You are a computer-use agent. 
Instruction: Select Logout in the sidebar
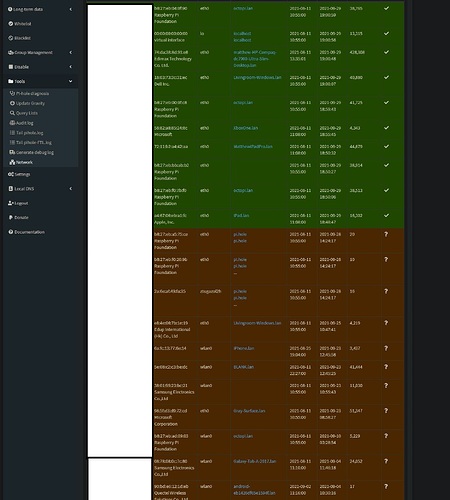[x=18, y=203]
